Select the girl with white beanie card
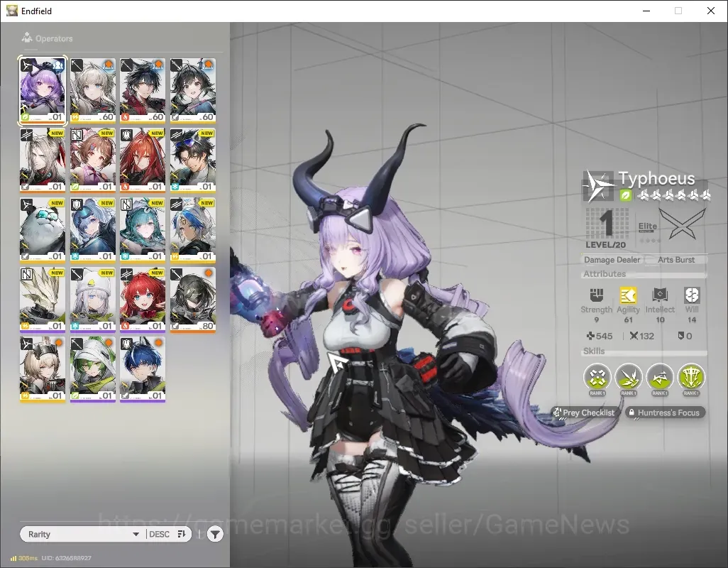Screen dimensions: 728x568 click(x=93, y=300)
